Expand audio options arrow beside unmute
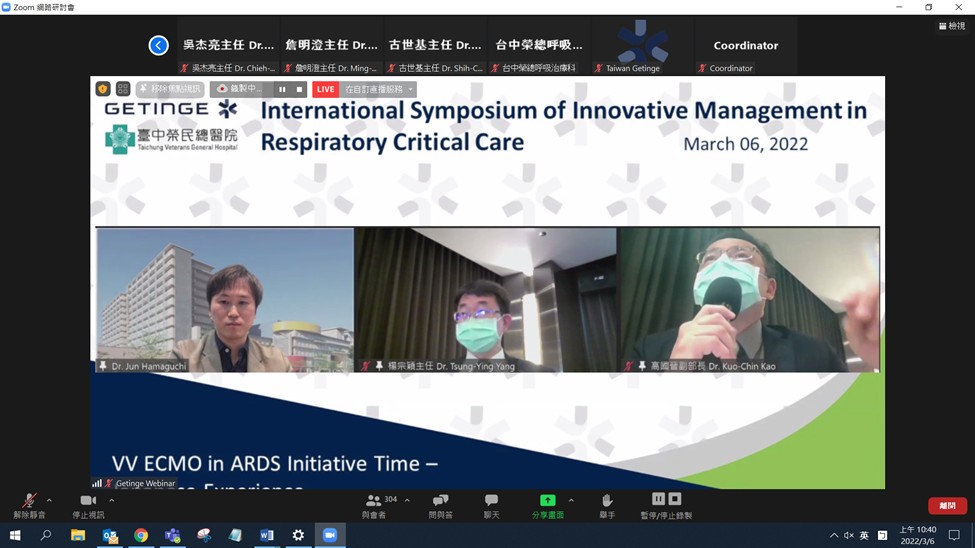Screen dimensions: 975x548 [x=49, y=500]
